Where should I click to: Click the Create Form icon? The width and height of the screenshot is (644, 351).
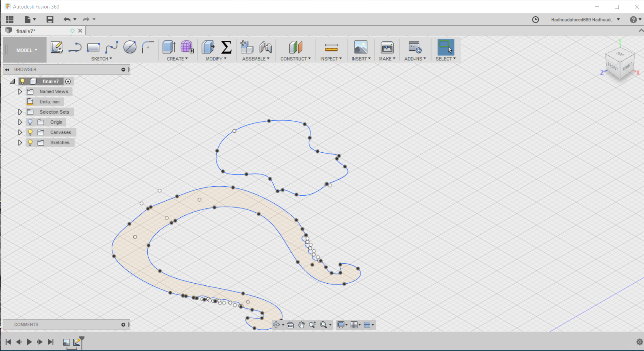187,47
